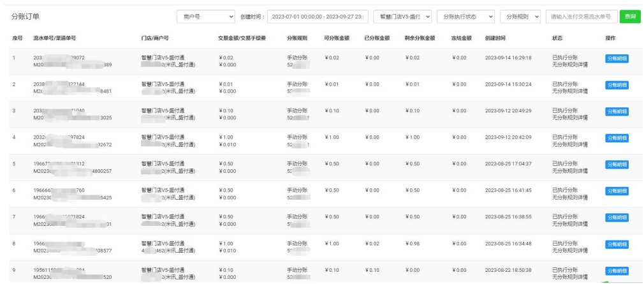Focus the 请输入支付交易流水单号 search box
The height and width of the screenshot is (284, 644).
pyautogui.click(x=582, y=17)
